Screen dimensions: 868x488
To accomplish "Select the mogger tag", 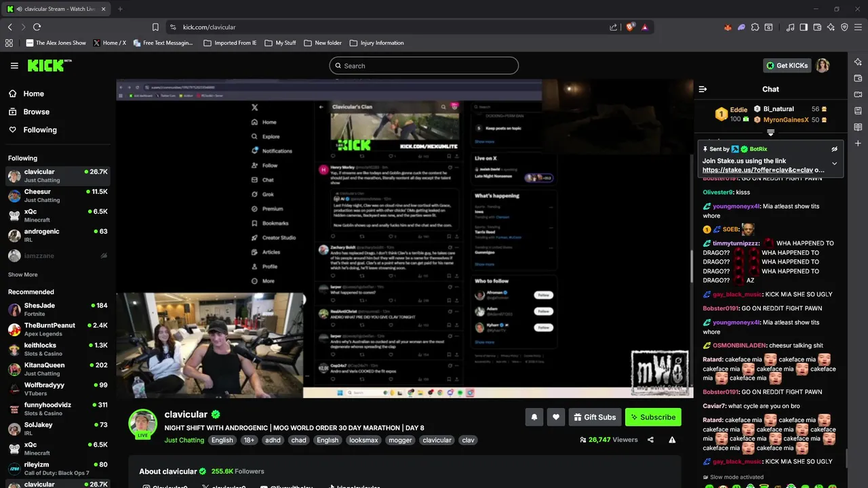I will click(x=399, y=440).
